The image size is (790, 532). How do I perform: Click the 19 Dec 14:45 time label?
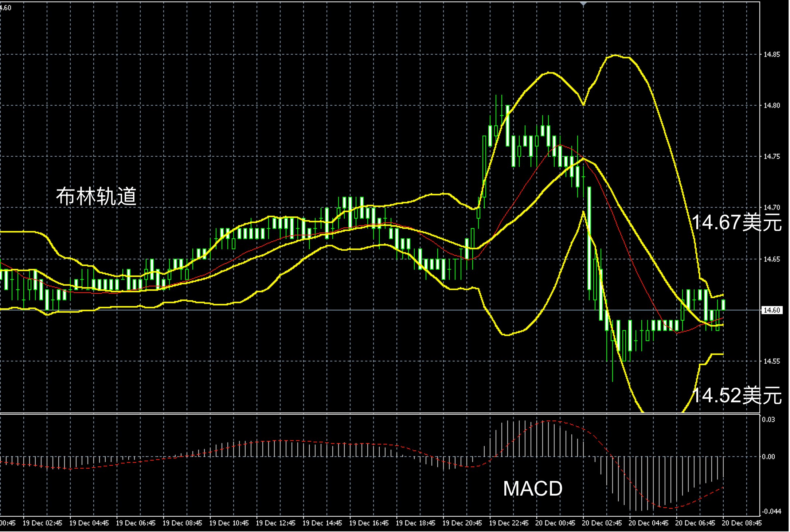pos(322,523)
